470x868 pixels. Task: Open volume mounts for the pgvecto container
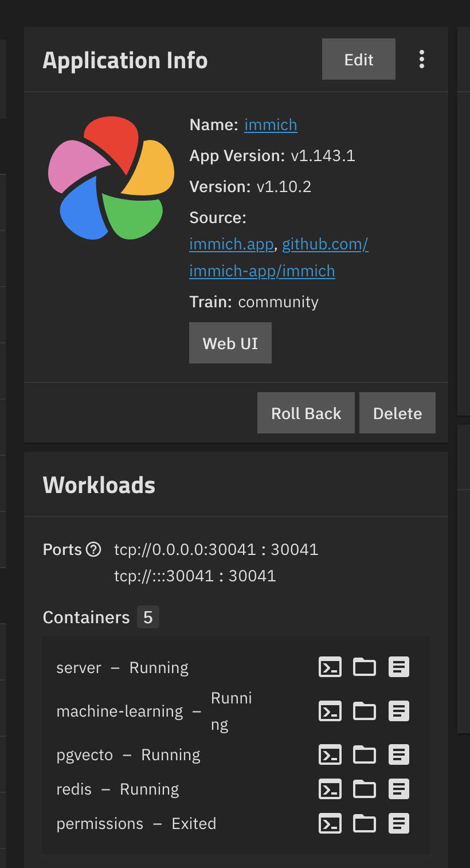pos(365,754)
